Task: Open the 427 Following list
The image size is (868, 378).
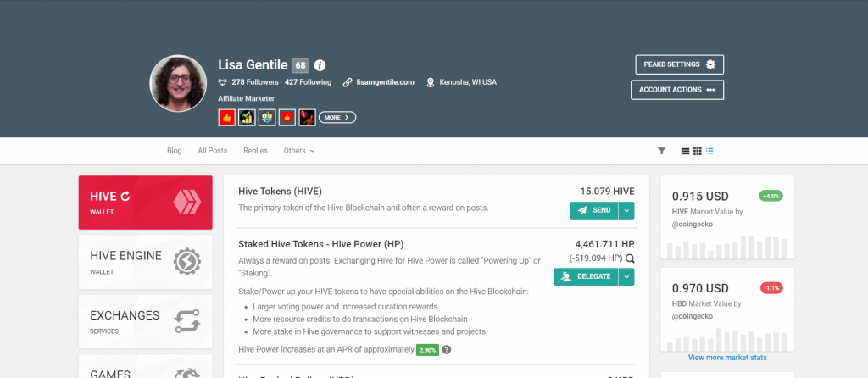Action: (308, 82)
